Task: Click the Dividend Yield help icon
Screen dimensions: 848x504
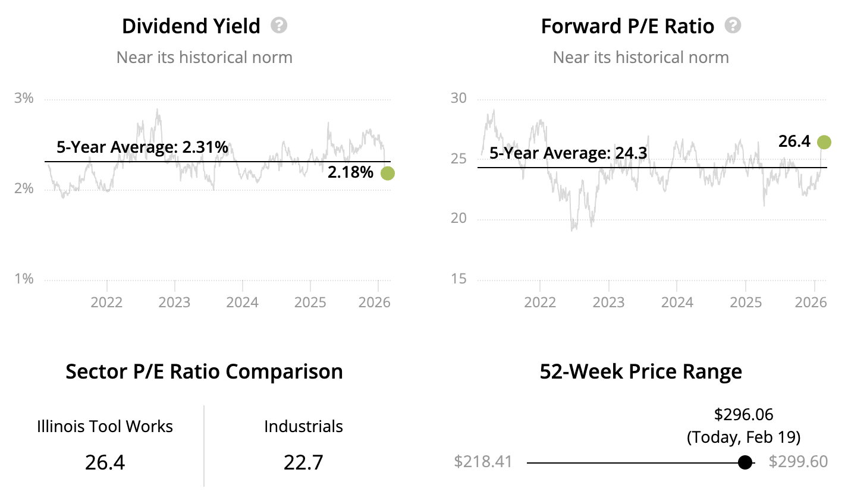Action: [279, 26]
